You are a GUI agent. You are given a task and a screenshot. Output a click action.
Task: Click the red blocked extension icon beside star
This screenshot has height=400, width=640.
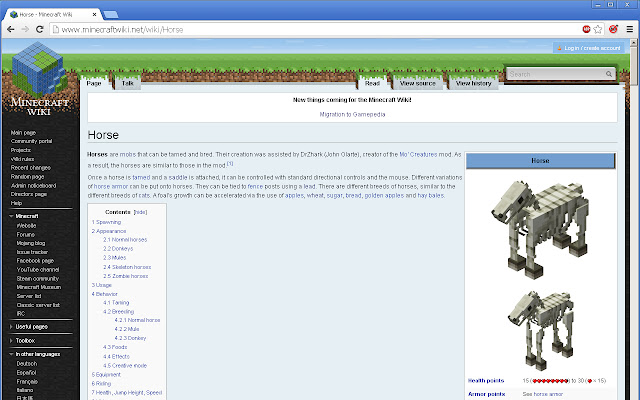(613, 29)
